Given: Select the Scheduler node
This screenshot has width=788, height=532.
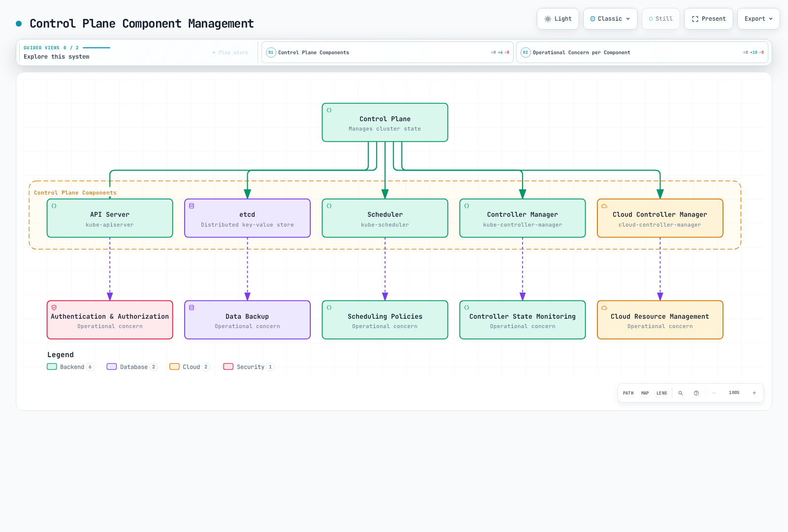Looking at the screenshot, I should click(385, 218).
